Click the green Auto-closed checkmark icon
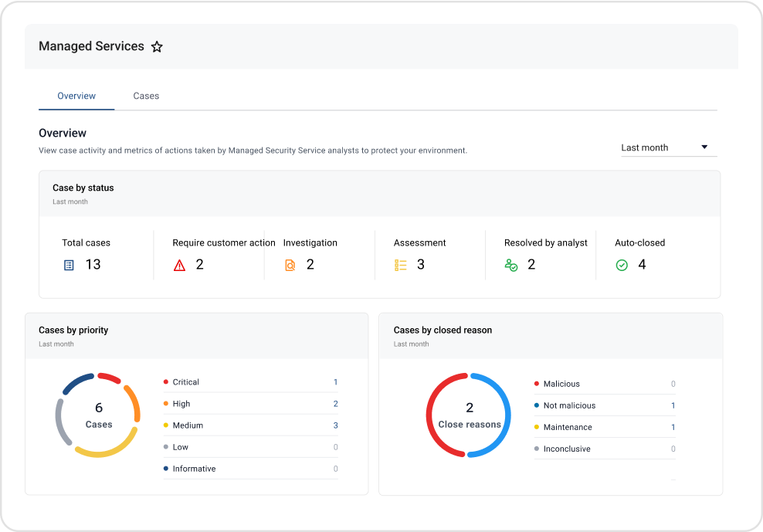The image size is (763, 532). (622, 266)
